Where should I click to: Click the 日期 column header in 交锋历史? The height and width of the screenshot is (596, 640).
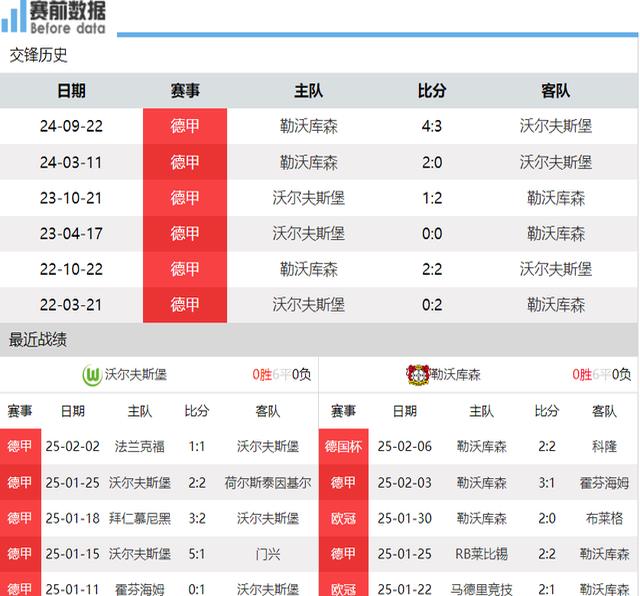tap(71, 90)
